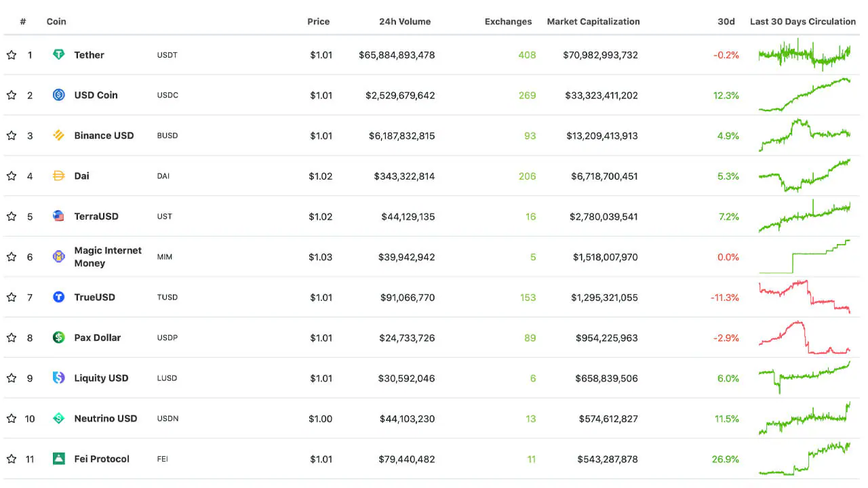Click the 26.9% 30d change value
Screen dimensions: 868x488
[x=726, y=459]
